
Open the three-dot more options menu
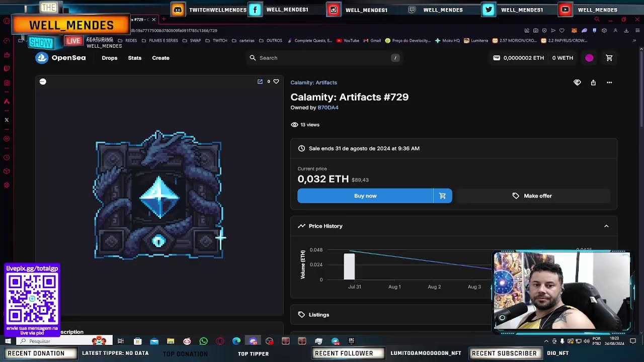point(609,82)
